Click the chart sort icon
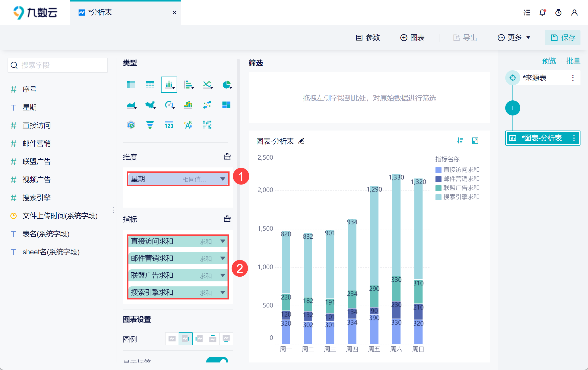The height and width of the screenshot is (370, 588). (460, 141)
